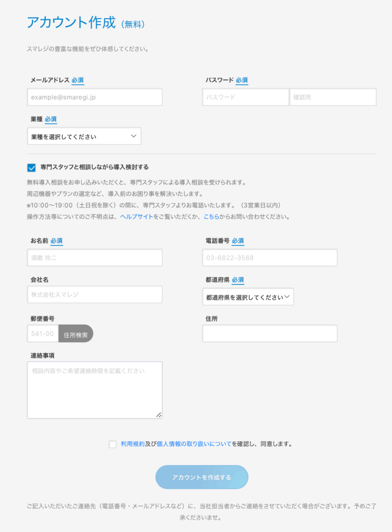The width and height of the screenshot is (392, 532).
Task: Expand the 都道府県を選択してください dropdown
Action: click(x=248, y=297)
